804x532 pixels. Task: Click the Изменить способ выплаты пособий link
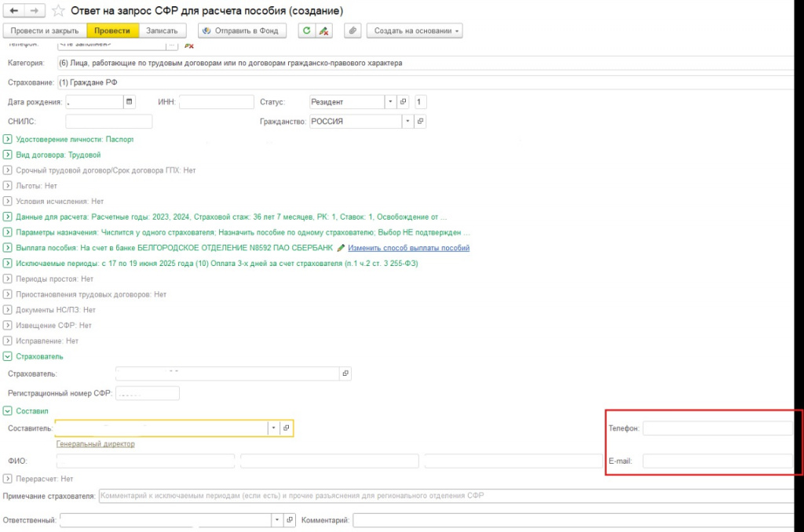click(x=408, y=248)
